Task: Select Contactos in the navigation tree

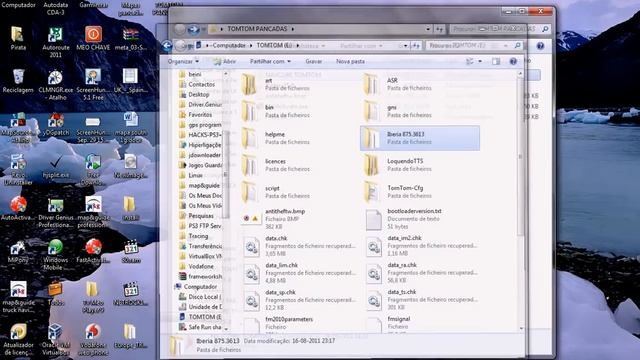Action: point(201,84)
